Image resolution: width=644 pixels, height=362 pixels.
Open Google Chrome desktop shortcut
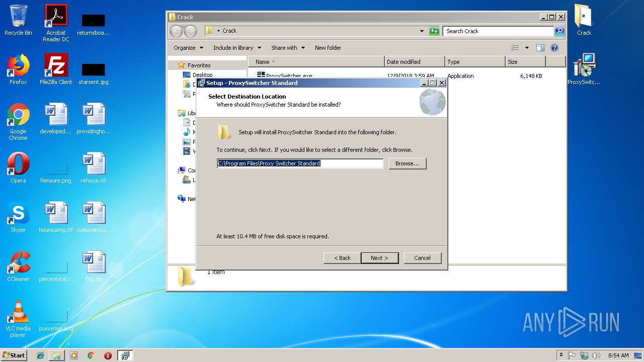pyautogui.click(x=18, y=122)
